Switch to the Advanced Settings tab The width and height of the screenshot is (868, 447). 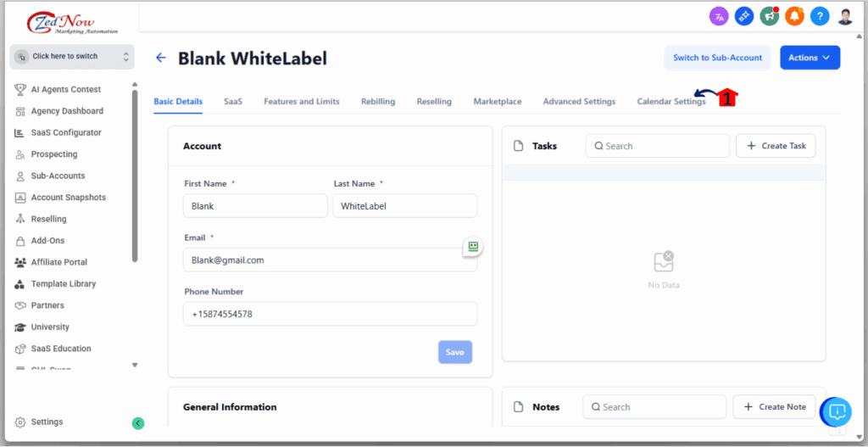[x=579, y=102]
